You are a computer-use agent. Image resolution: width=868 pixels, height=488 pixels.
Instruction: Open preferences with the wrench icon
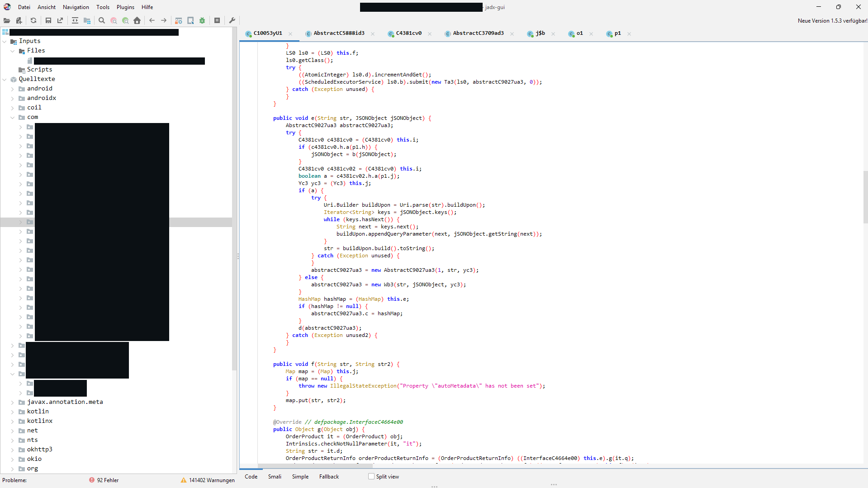232,20
